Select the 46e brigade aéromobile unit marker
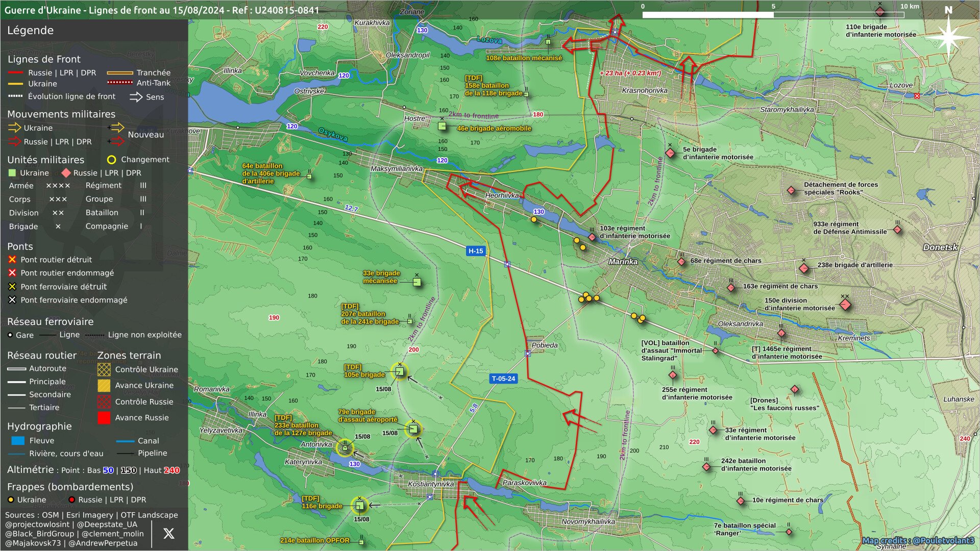 (x=442, y=126)
